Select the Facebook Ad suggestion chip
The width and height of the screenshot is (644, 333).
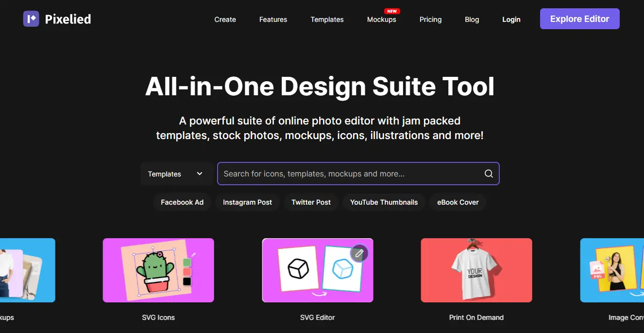(x=182, y=202)
